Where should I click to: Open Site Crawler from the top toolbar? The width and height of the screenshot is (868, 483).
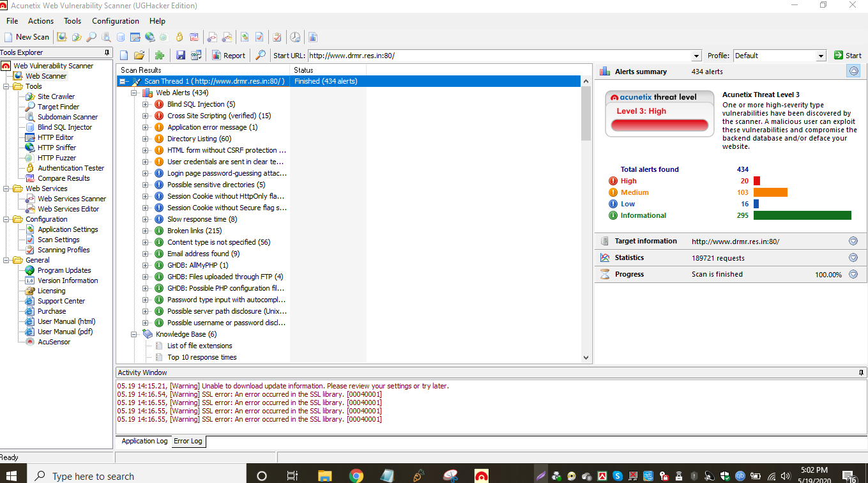(77, 37)
